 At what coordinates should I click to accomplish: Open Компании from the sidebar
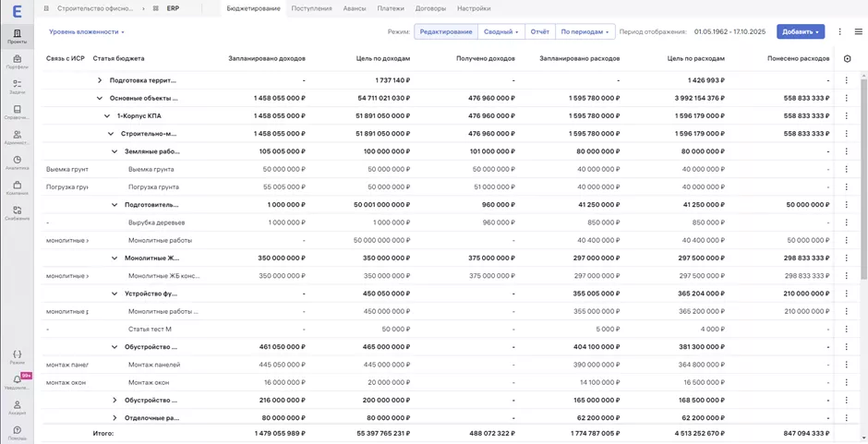pos(17,187)
